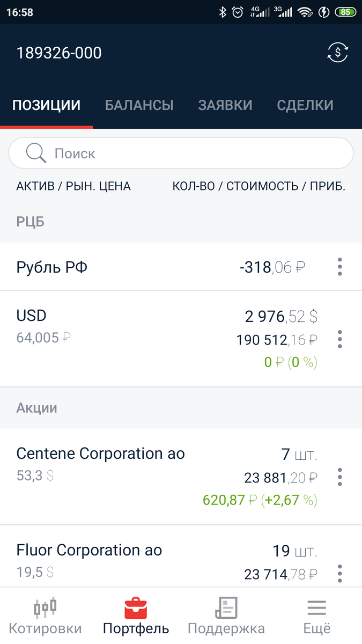Open Котировки using the candlestick chart icon
362x644 pixels.
(45, 614)
